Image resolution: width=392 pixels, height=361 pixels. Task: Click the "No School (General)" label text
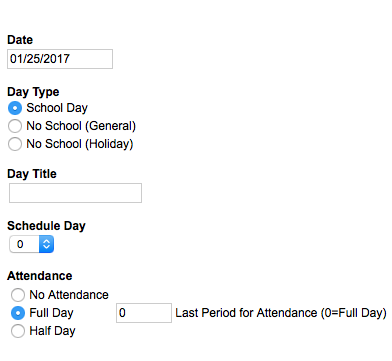[81, 126]
